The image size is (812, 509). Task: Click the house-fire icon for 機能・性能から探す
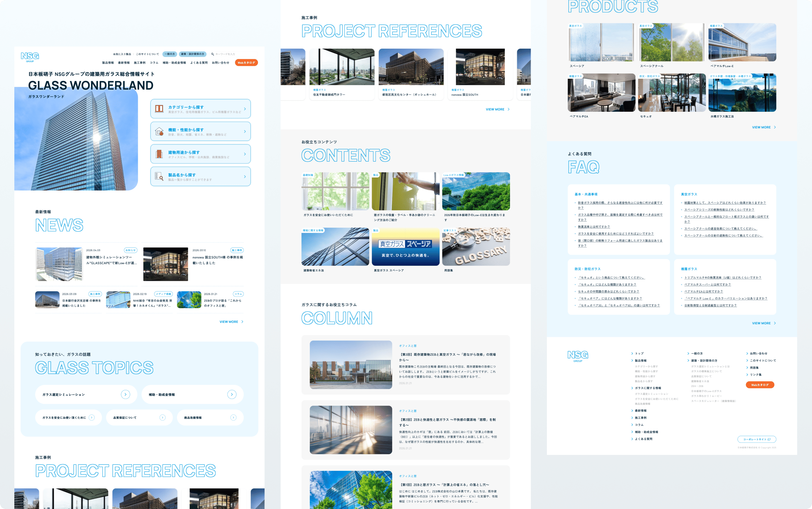[159, 131]
